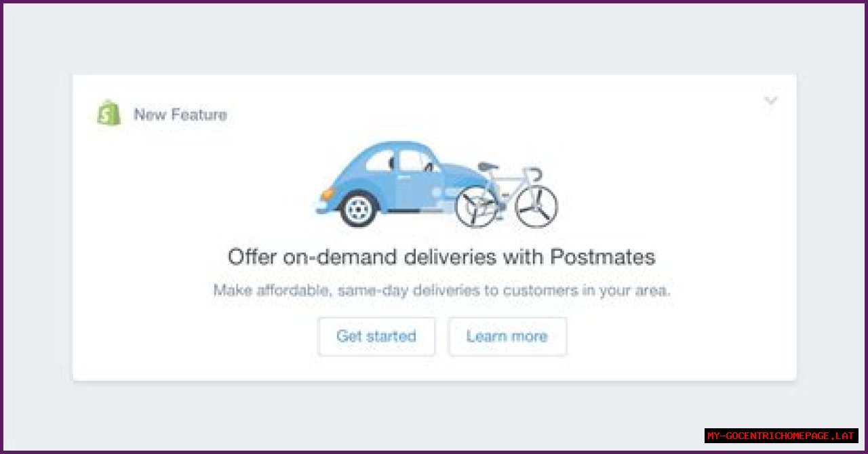
Task: Open the Learn more link
Action: click(x=507, y=336)
